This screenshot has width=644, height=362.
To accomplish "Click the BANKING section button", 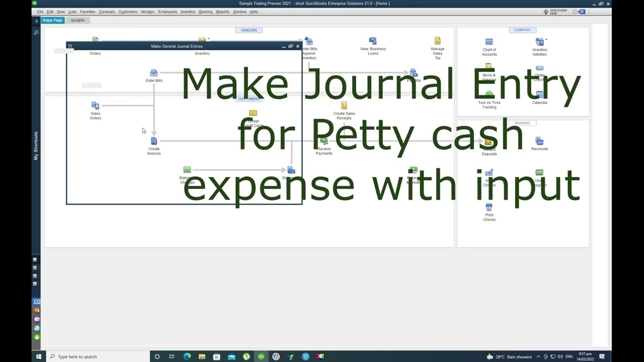I will [522, 123].
